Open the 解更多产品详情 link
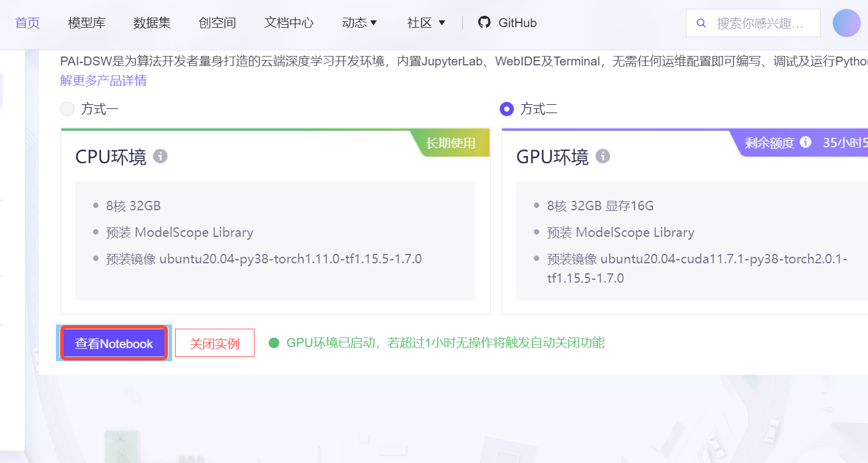 pyautogui.click(x=104, y=81)
